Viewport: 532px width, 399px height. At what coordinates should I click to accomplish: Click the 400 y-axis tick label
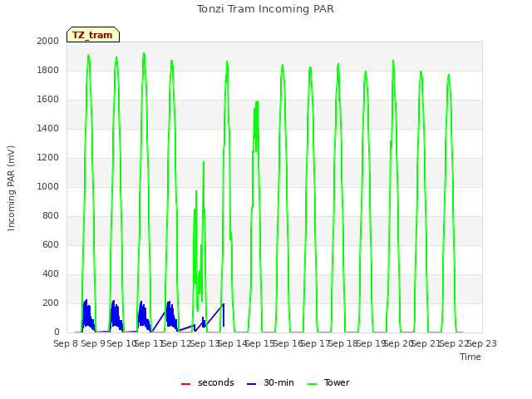click(x=51, y=273)
